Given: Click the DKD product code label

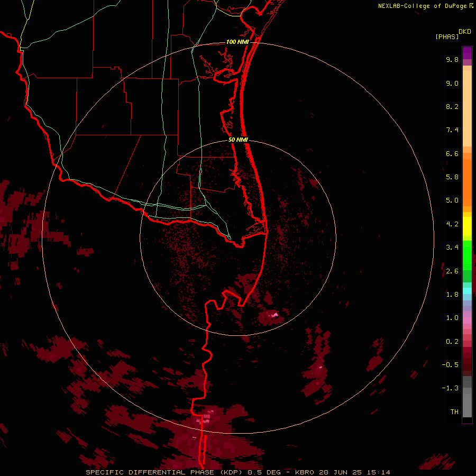Looking at the screenshot, I should 465,32.
